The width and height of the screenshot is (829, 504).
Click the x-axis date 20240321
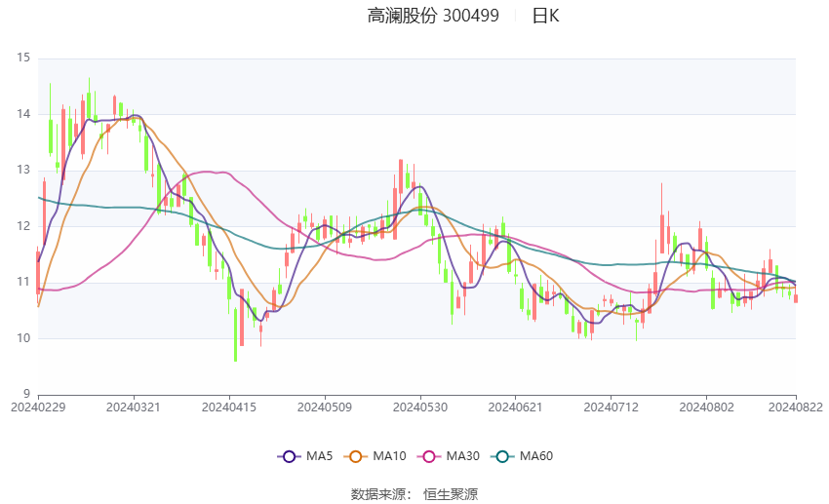click(x=134, y=407)
